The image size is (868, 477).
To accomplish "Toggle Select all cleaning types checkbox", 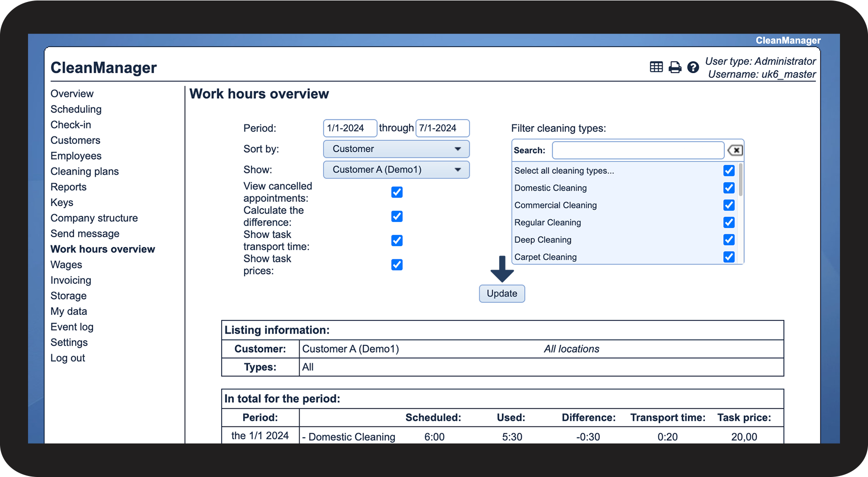I will coord(729,170).
